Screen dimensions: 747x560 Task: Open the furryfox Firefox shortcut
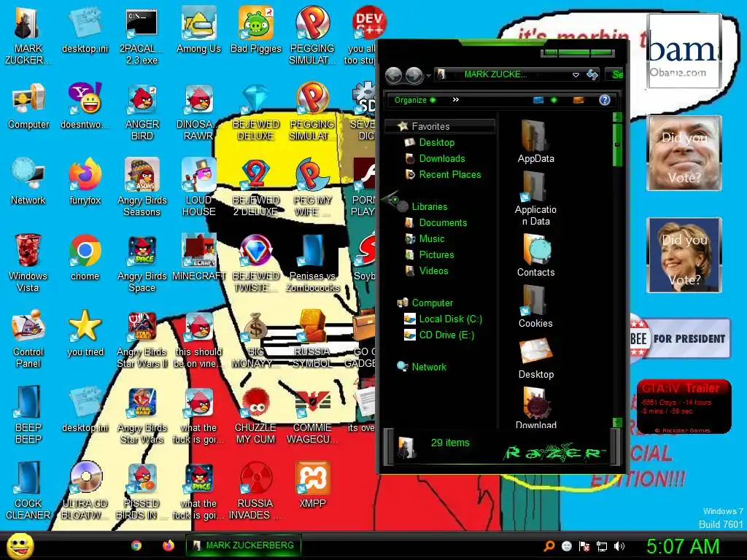pyautogui.click(x=85, y=182)
